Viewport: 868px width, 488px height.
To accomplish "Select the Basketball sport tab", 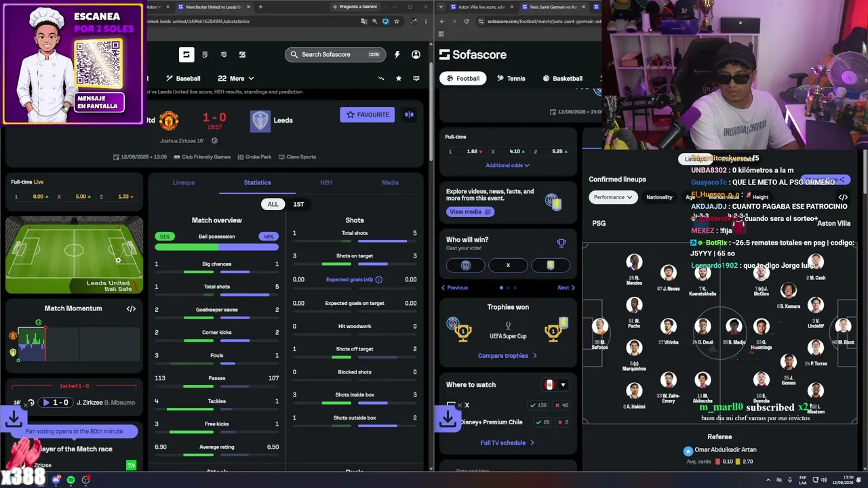I will (562, 79).
